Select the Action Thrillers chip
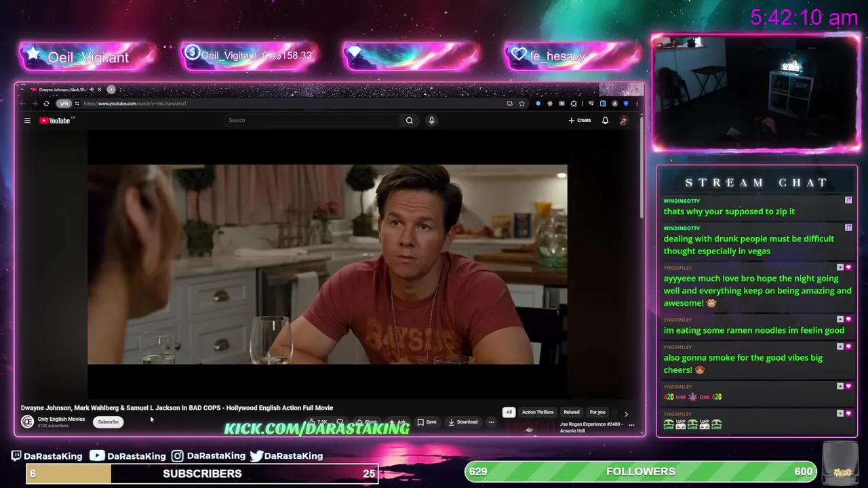This screenshot has width=868, height=488. click(538, 412)
